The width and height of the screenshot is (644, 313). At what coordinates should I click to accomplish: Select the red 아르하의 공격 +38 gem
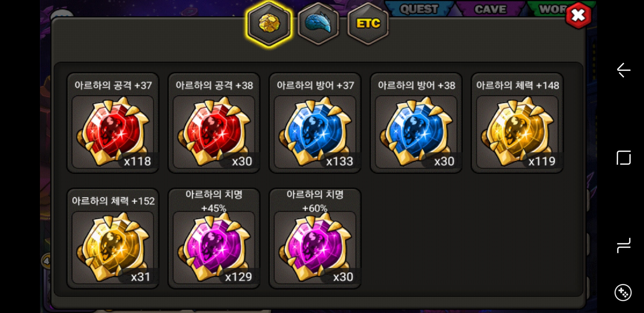pyautogui.click(x=214, y=132)
